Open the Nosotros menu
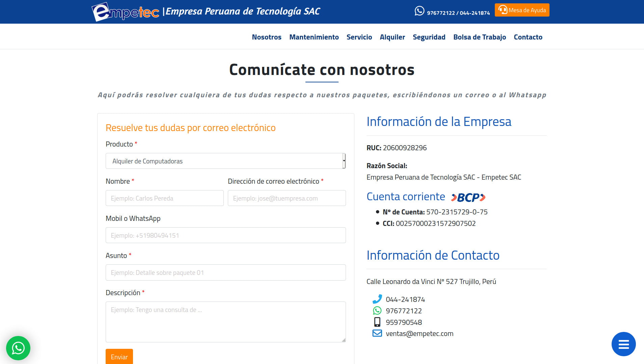This screenshot has height=364, width=644. click(267, 37)
